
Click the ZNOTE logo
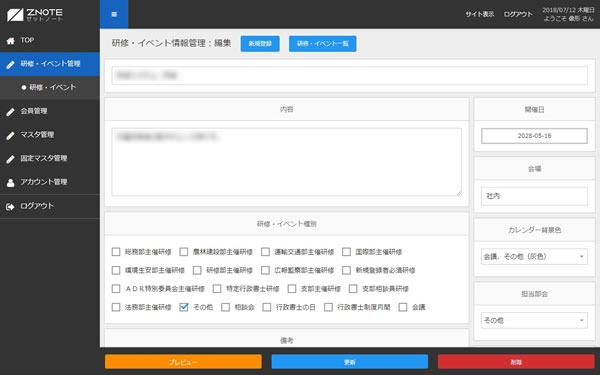[35, 15]
